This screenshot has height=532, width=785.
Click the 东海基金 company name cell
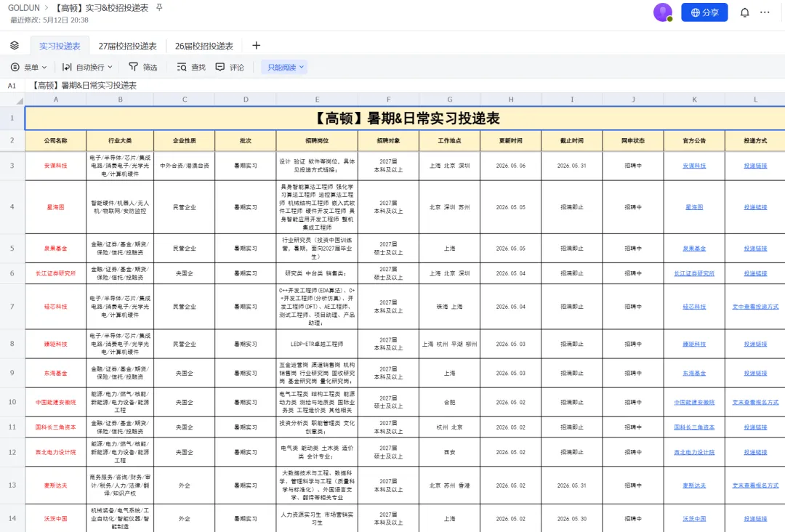point(55,374)
